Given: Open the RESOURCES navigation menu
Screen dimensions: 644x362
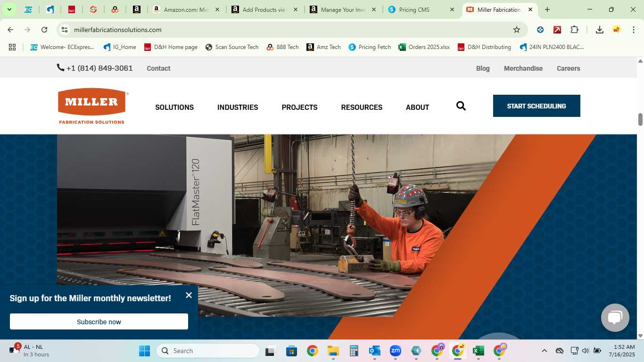Looking at the screenshot, I should (x=362, y=107).
